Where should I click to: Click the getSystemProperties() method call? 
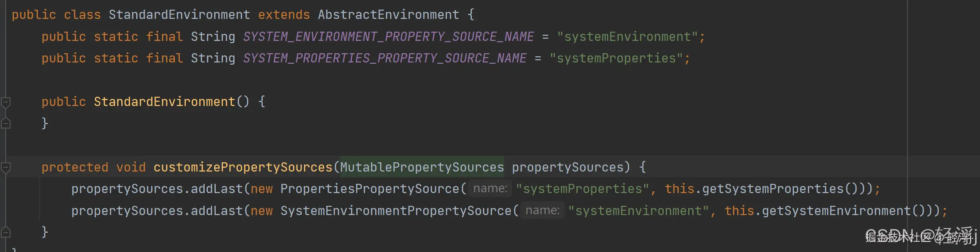773,189
